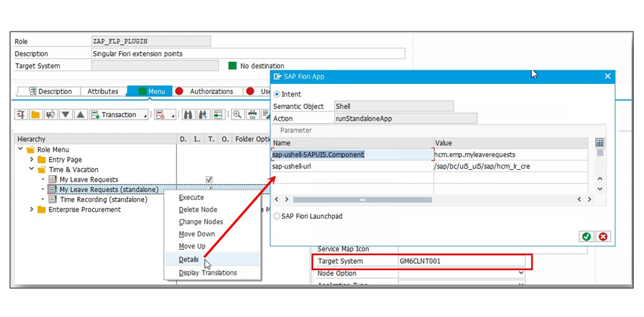Expand the Entry Page folder

coord(32,160)
